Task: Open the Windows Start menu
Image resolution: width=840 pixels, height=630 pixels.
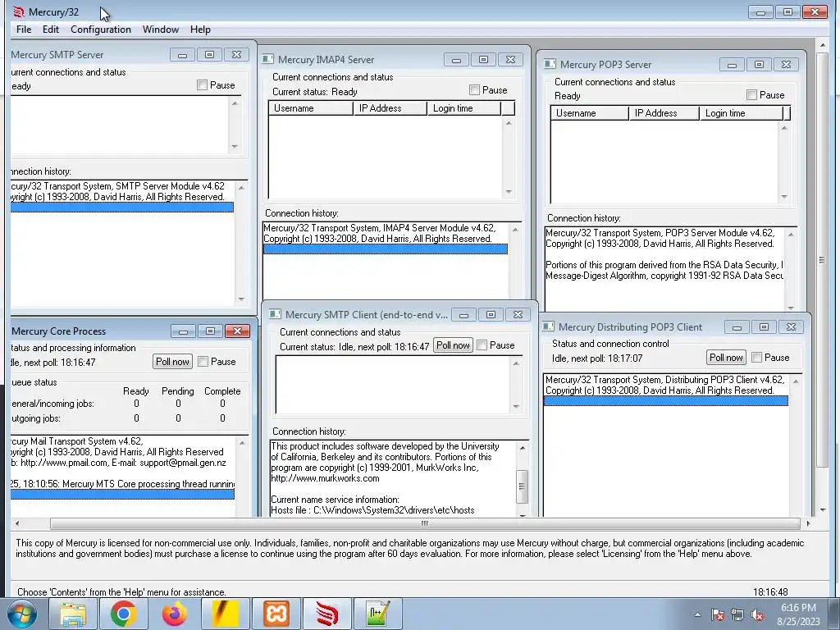Action: [21, 614]
